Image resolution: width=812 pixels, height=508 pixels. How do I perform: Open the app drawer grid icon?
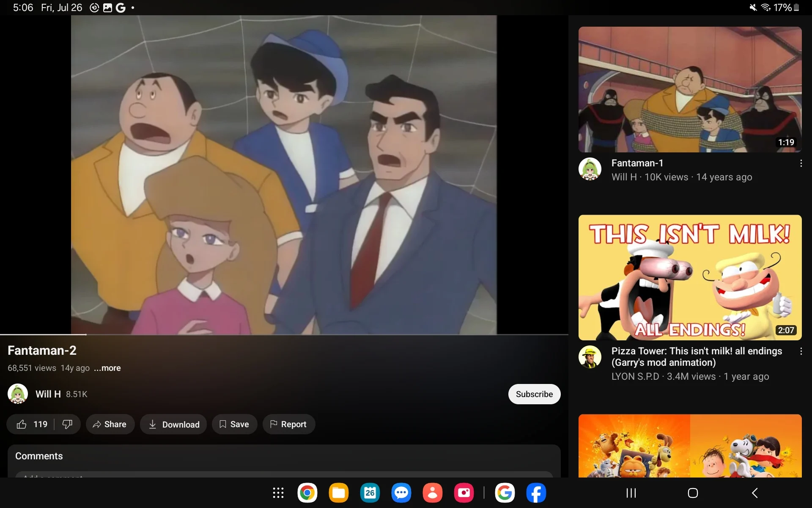point(278,493)
